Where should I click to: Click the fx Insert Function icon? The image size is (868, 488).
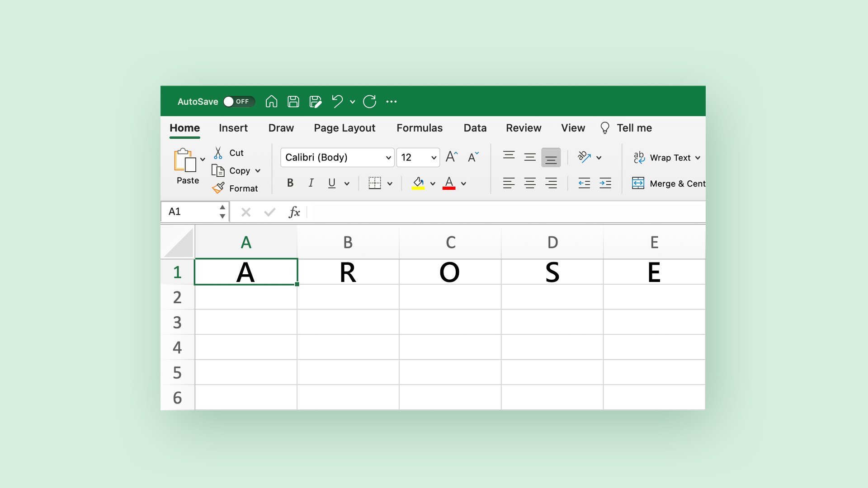[294, 212]
